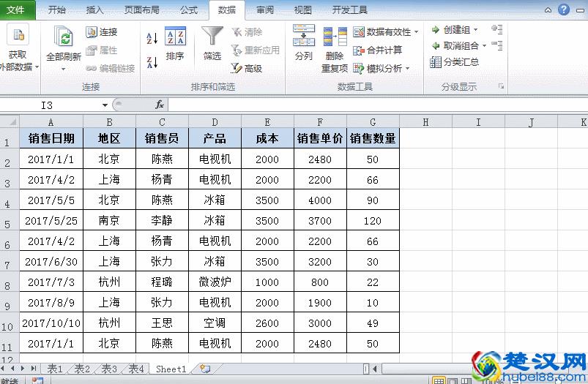This screenshot has width=588, height=384.
Task: Switch to the 开始 ribbon tab
Action: [x=57, y=10]
